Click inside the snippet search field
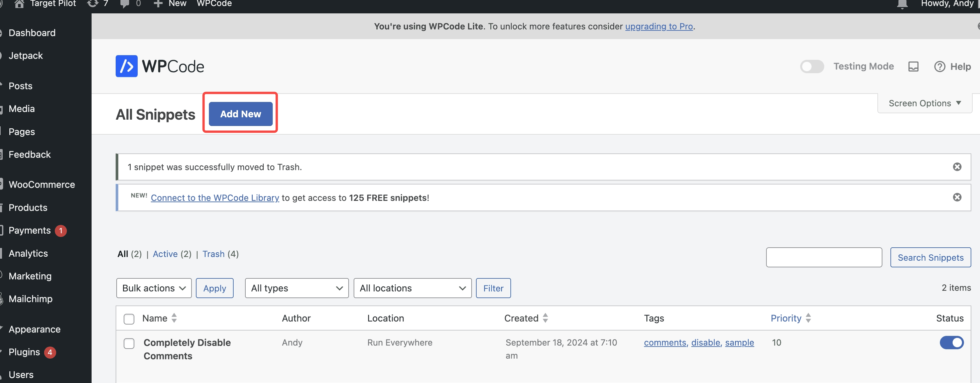 [824, 257]
